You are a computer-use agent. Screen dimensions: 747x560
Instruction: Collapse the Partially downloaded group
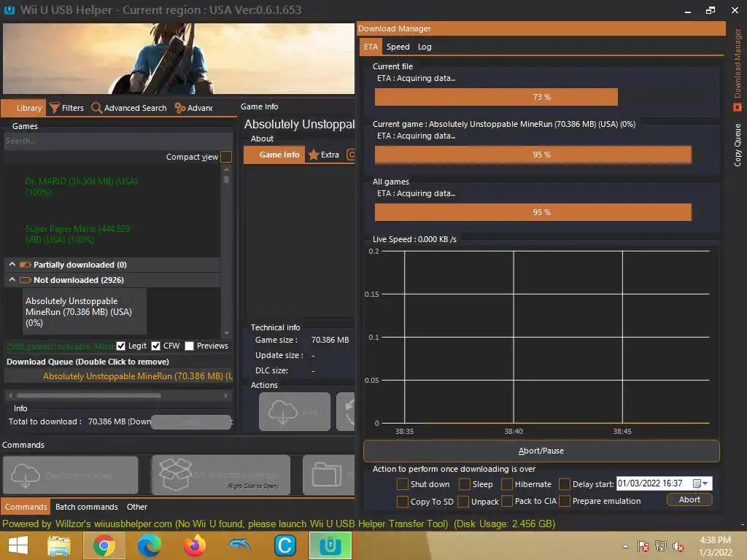click(12, 264)
